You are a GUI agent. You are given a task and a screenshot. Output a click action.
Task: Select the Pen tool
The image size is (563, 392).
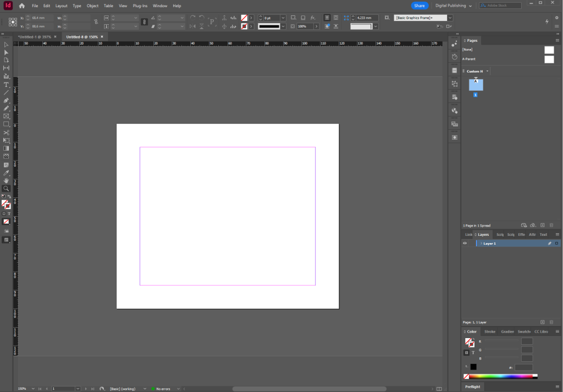click(x=7, y=101)
